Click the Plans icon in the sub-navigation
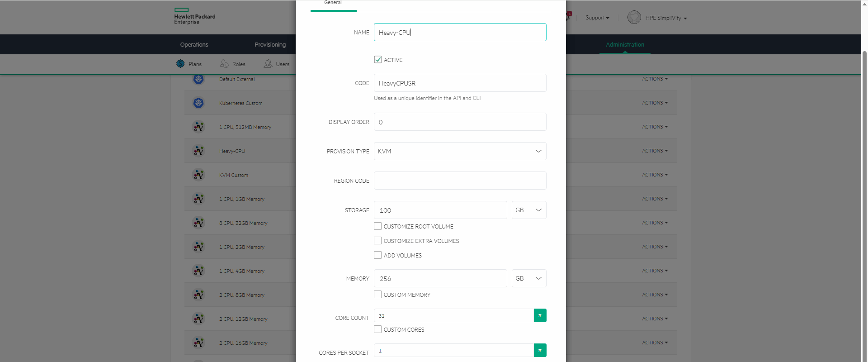Image resolution: width=868 pixels, height=362 pixels. (x=180, y=64)
